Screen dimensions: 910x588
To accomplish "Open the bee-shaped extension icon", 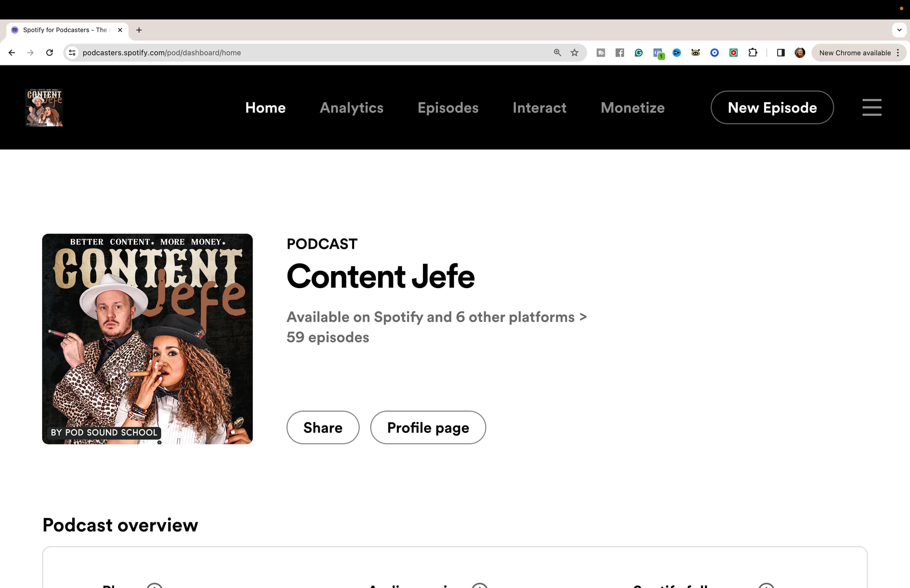I will pos(696,53).
